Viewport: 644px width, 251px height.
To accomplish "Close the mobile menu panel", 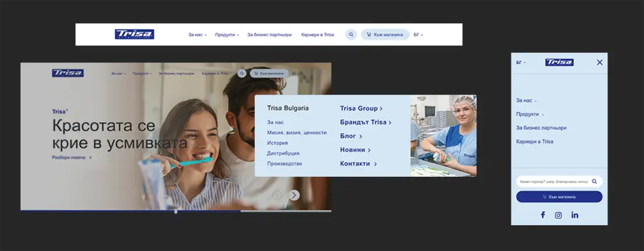I will click(599, 62).
